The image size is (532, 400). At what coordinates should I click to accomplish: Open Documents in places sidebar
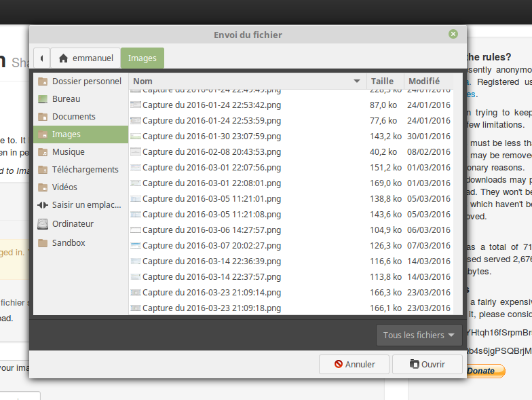[81, 117]
